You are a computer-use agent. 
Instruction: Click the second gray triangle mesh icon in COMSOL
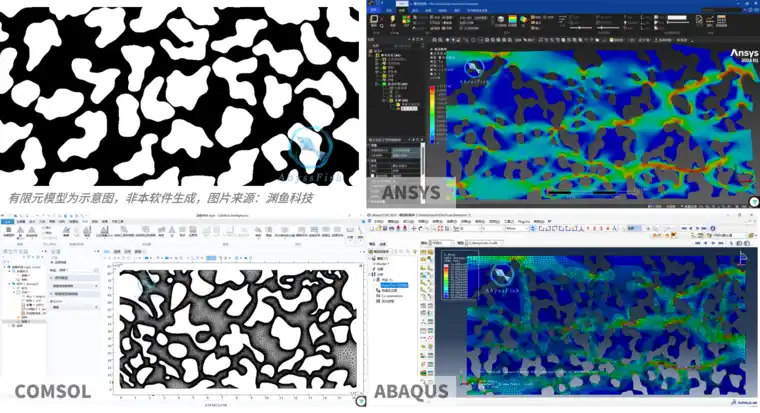(x=32, y=230)
